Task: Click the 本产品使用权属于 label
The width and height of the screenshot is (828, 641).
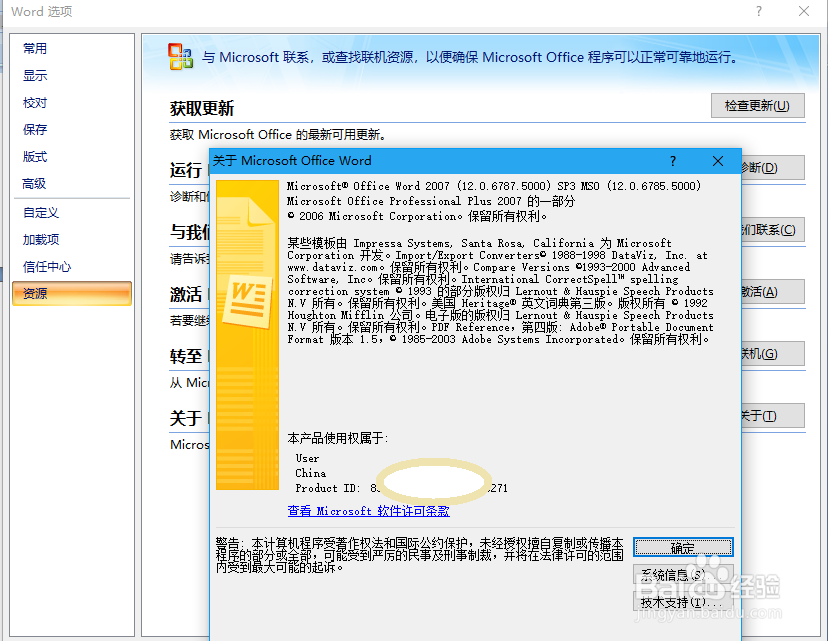Action: click(x=337, y=438)
